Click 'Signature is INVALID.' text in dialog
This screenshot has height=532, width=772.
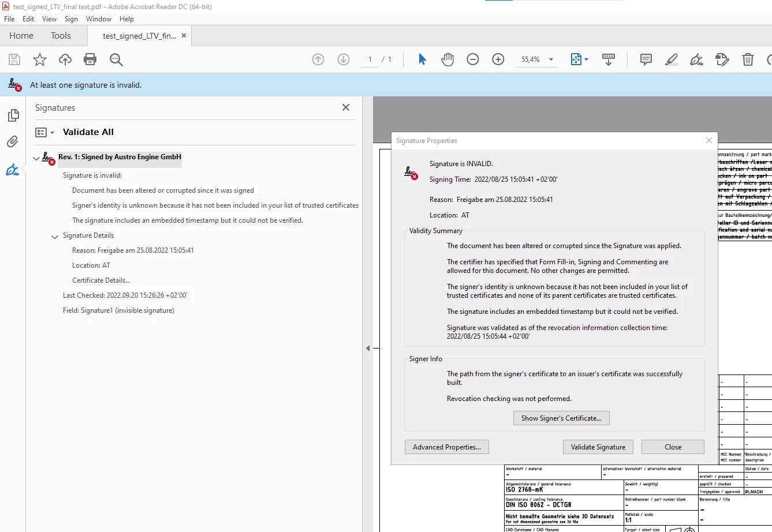461,164
